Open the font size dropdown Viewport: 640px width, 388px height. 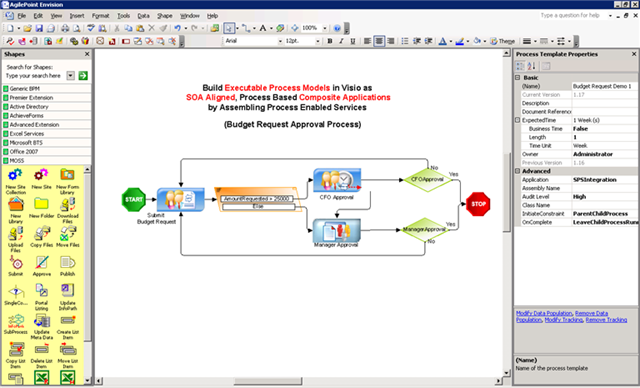[x=317, y=41]
